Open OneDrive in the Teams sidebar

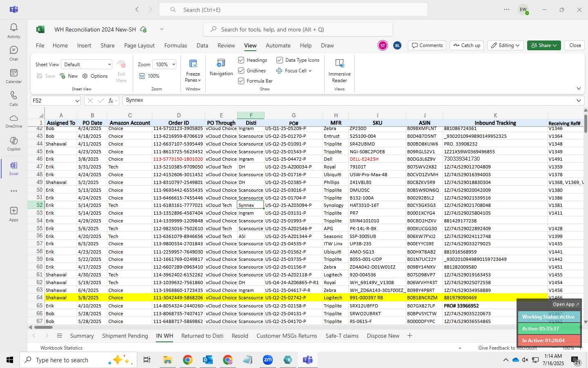(x=13, y=121)
